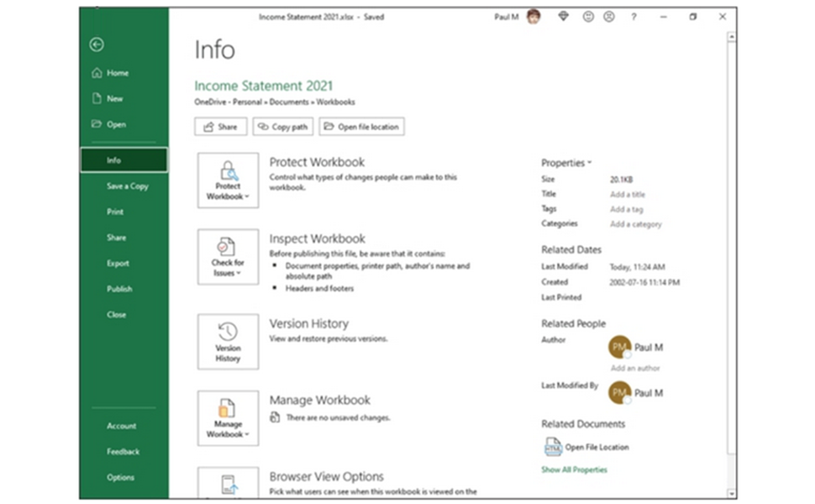The width and height of the screenshot is (815, 504).
Task: Click the Add a title field
Action: (628, 194)
